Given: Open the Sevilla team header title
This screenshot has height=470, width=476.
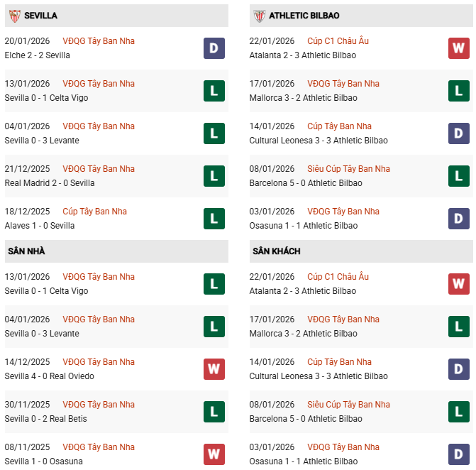Looking at the screenshot, I should coord(40,16).
